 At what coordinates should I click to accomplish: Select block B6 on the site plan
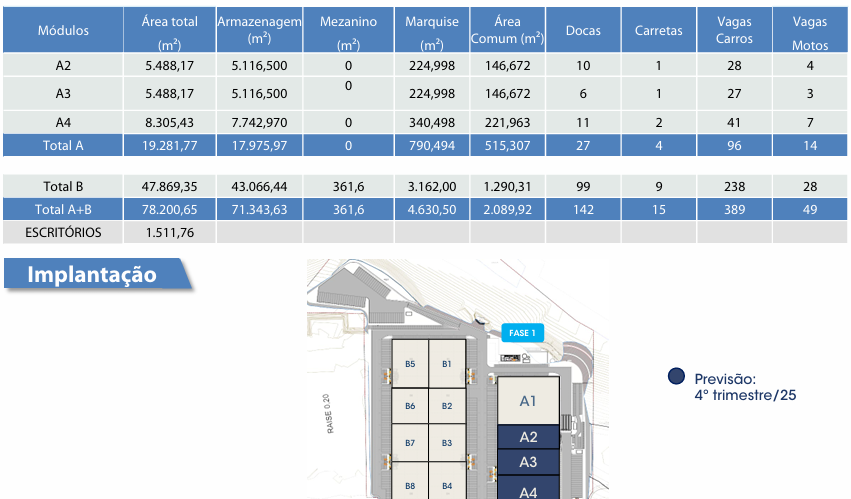(x=410, y=406)
